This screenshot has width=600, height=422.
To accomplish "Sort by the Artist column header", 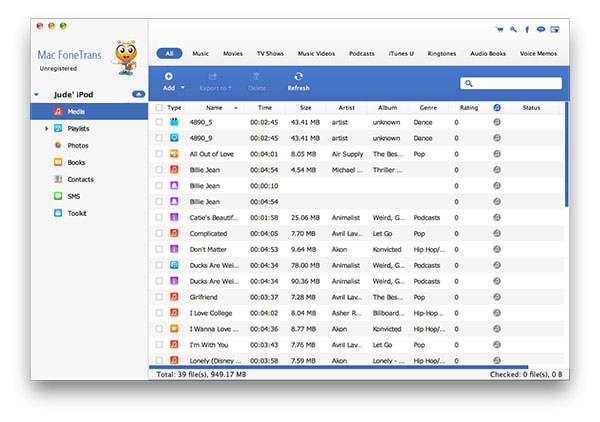I will [346, 108].
